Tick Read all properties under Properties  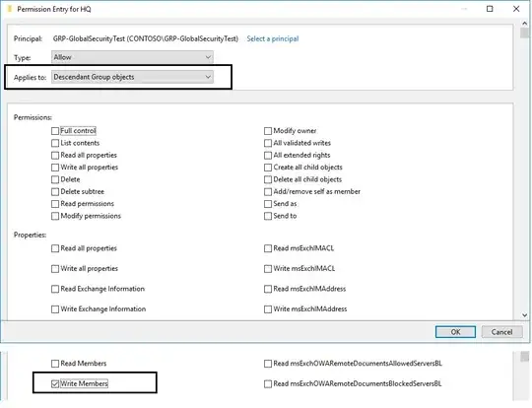point(55,248)
